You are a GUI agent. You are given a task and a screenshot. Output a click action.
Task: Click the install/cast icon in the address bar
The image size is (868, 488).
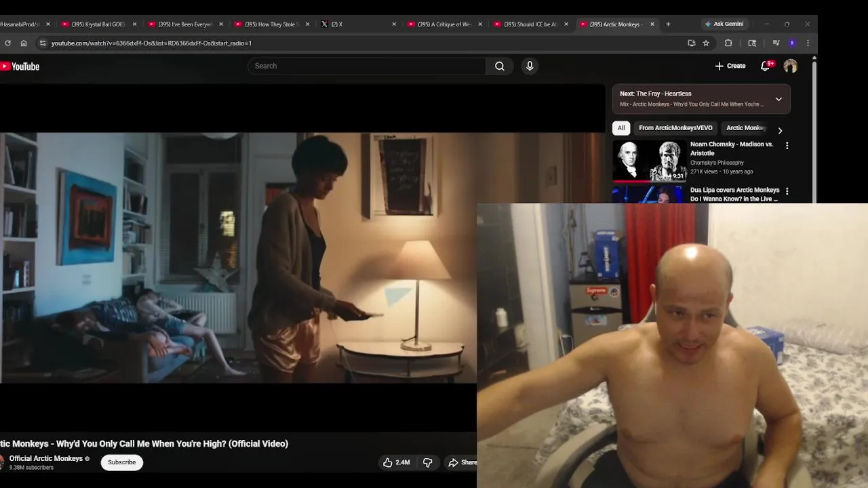(691, 43)
